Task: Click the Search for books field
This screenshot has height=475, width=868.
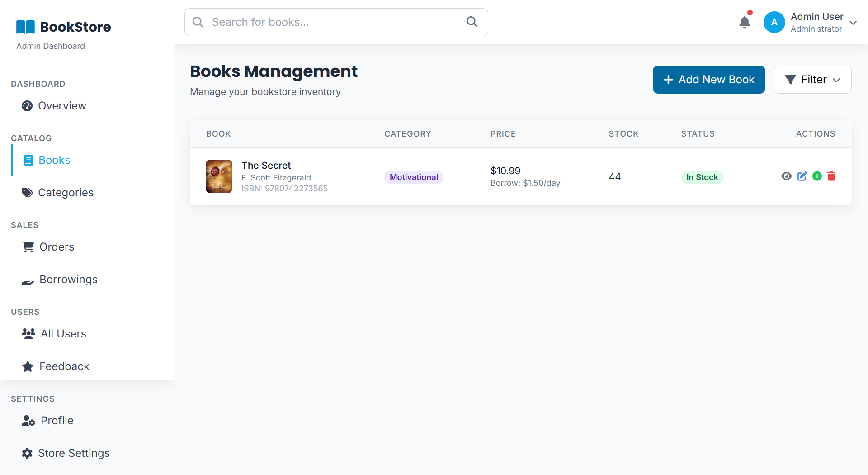Action: tap(335, 22)
